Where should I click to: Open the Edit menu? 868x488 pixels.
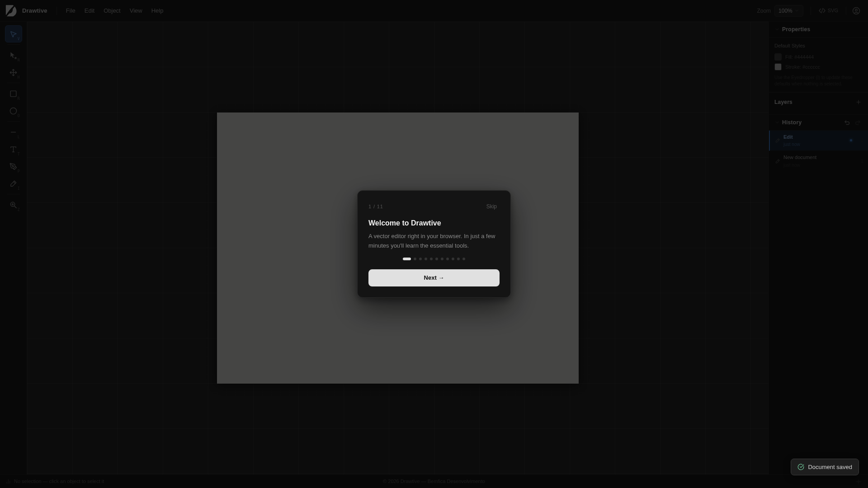[x=90, y=11]
